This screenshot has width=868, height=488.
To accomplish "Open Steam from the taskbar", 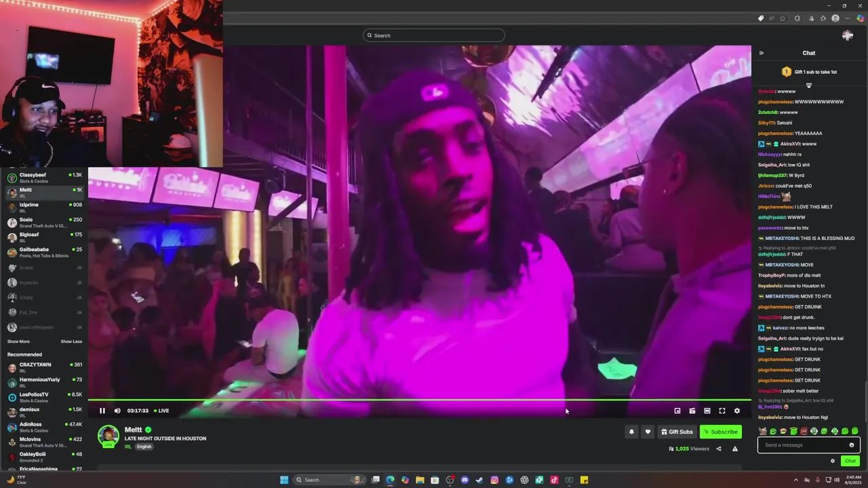I will (479, 480).
